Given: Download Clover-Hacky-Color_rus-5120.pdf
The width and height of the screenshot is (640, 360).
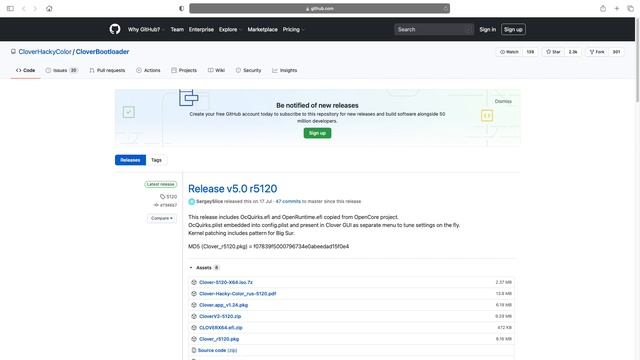Looking at the screenshot, I should [x=238, y=293].
